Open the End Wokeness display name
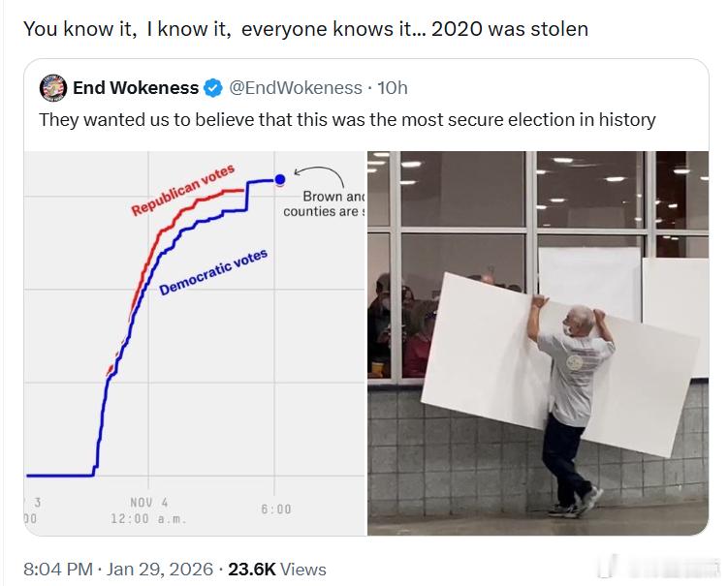The width and height of the screenshot is (728, 586). [136, 88]
